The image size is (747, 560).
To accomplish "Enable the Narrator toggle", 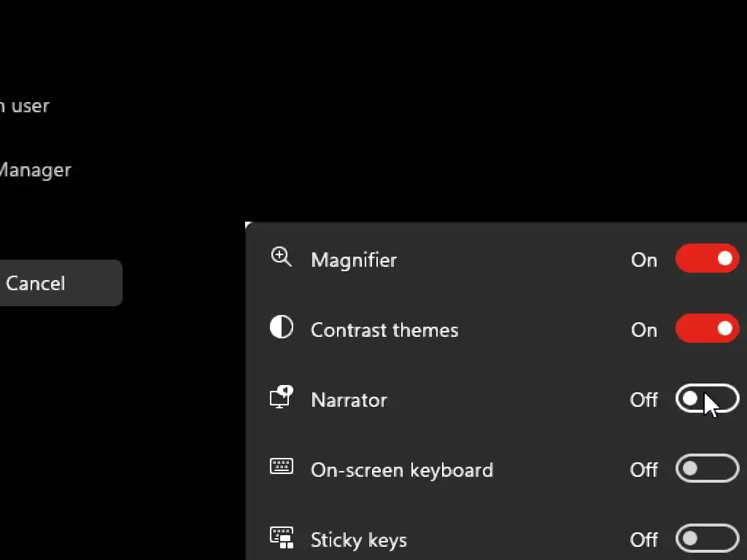I will pos(707,399).
